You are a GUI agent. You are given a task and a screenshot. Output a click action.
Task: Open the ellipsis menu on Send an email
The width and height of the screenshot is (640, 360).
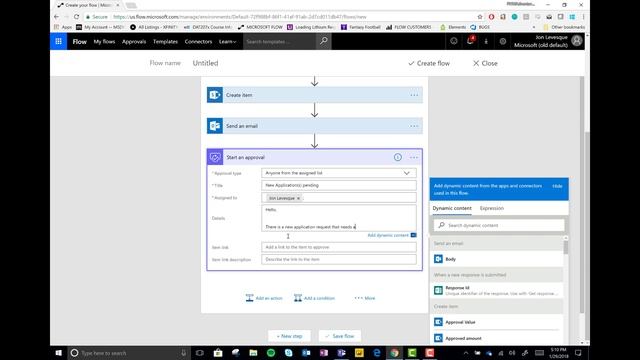[x=414, y=126]
